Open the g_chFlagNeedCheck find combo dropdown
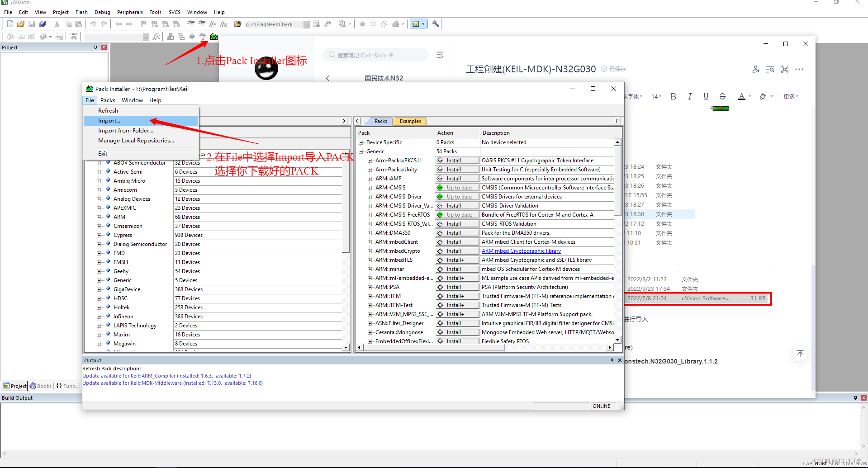Viewport: 868px width, 468px height. pos(306,24)
